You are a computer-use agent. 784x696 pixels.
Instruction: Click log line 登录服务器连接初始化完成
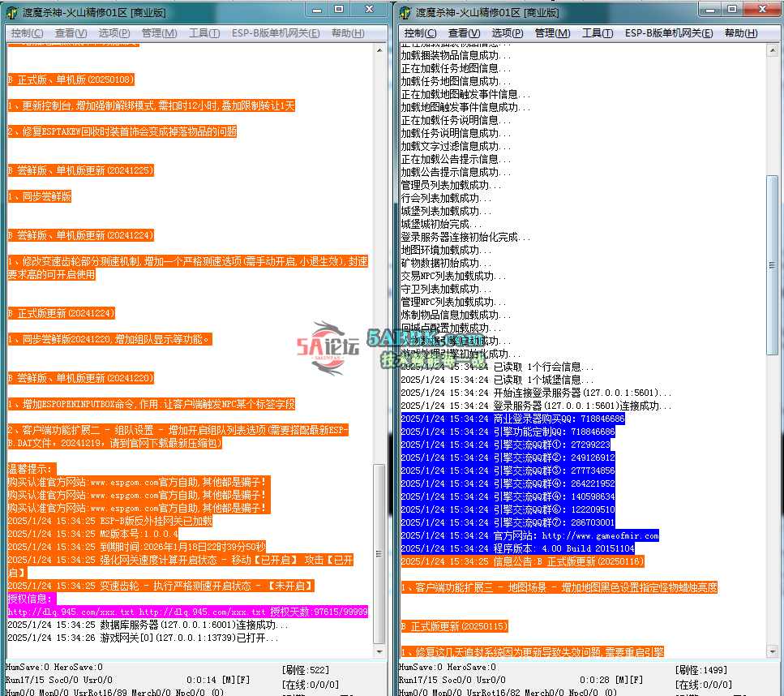click(x=465, y=237)
